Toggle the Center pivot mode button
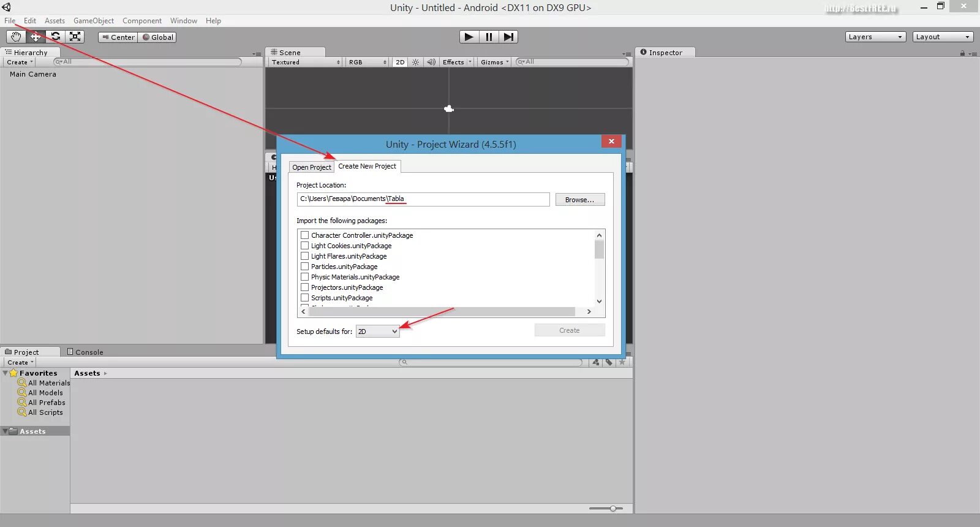 pyautogui.click(x=118, y=37)
